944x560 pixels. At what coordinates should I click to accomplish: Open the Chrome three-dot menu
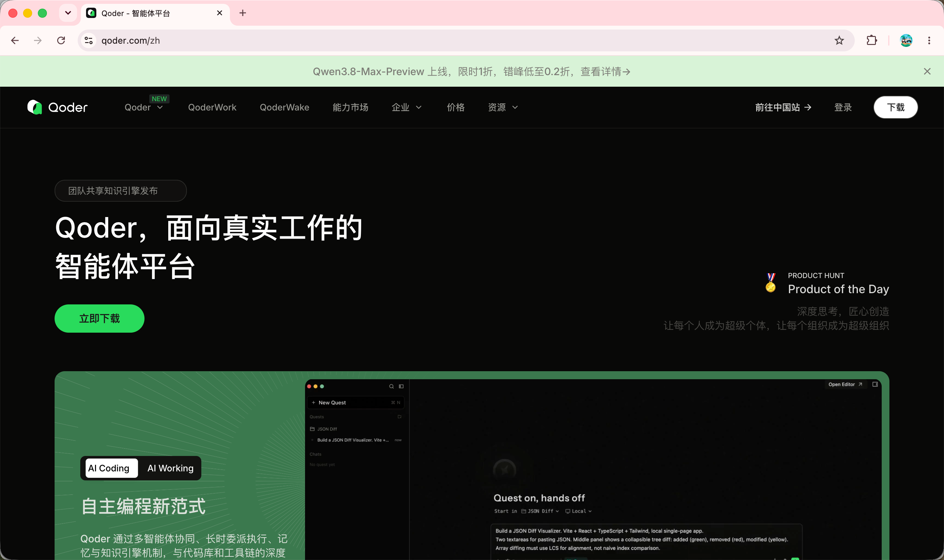[929, 40]
